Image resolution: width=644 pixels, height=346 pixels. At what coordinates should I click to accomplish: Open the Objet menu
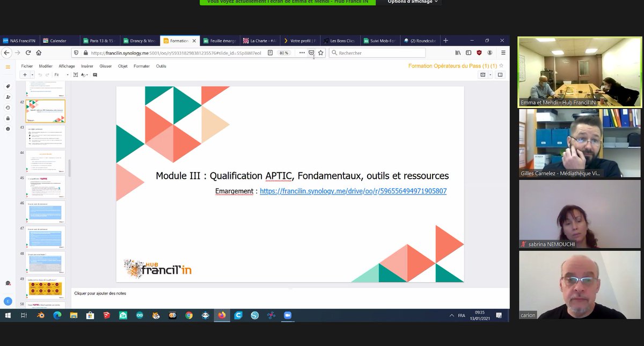click(123, 66)
